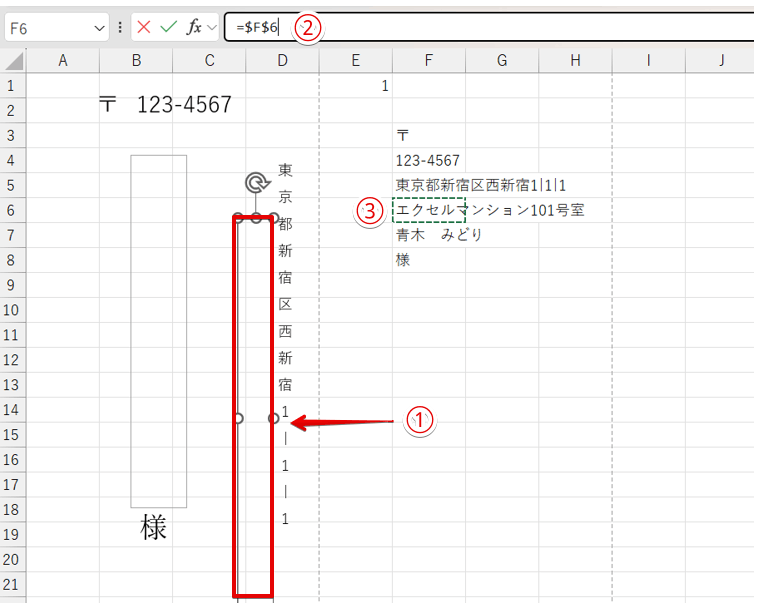Click the large 様 text below the name box
Image resolution: width=768 pixels, height=604 pixels.
coord(153,528)
